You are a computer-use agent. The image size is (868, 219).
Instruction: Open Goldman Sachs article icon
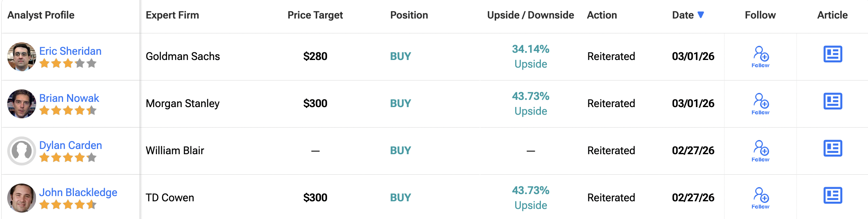tap(833, 54)
